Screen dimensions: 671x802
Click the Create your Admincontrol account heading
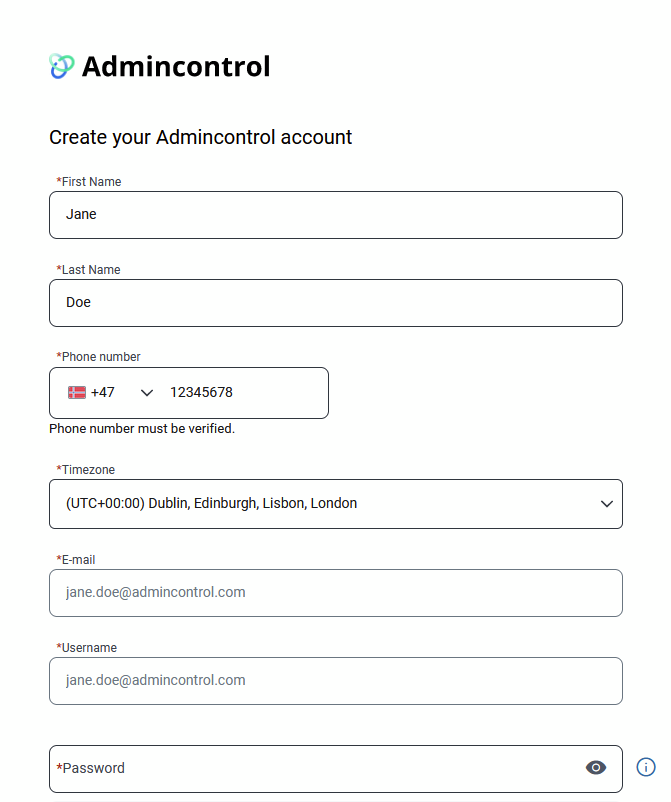point(200,137)
